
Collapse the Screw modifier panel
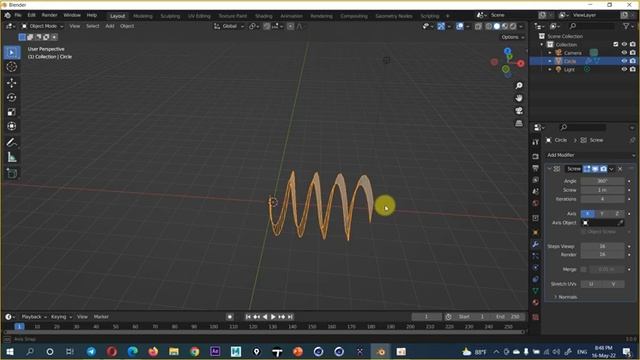pyautogui.click(x=549, y=169)
